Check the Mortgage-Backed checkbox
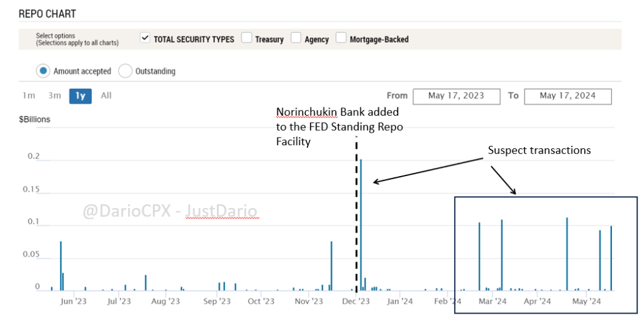644x325 pixels. 341,38
